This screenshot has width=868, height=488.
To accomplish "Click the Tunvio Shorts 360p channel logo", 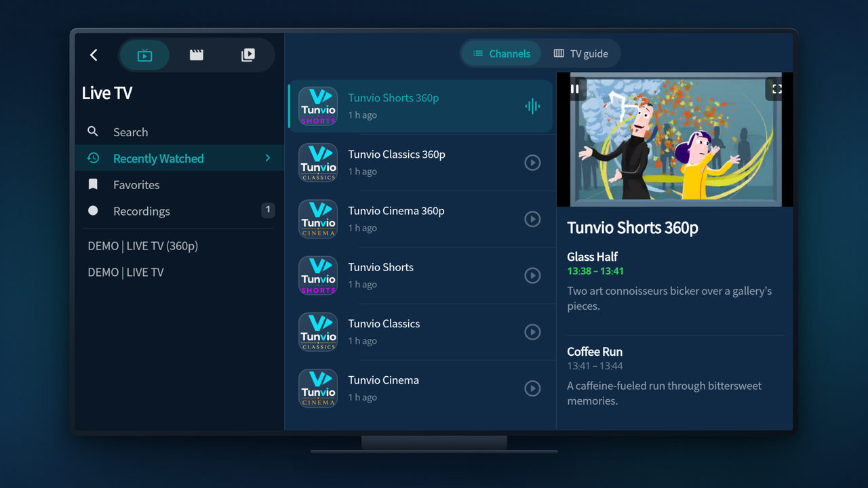I will (x=318, y=106).
